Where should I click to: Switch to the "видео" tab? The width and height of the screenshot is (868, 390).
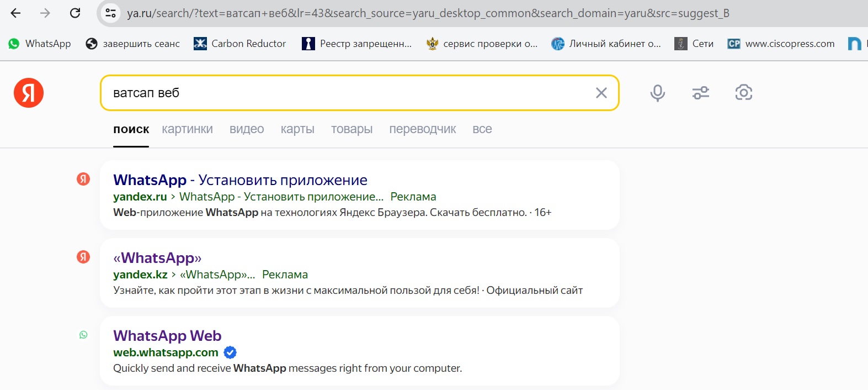[247, 129]
